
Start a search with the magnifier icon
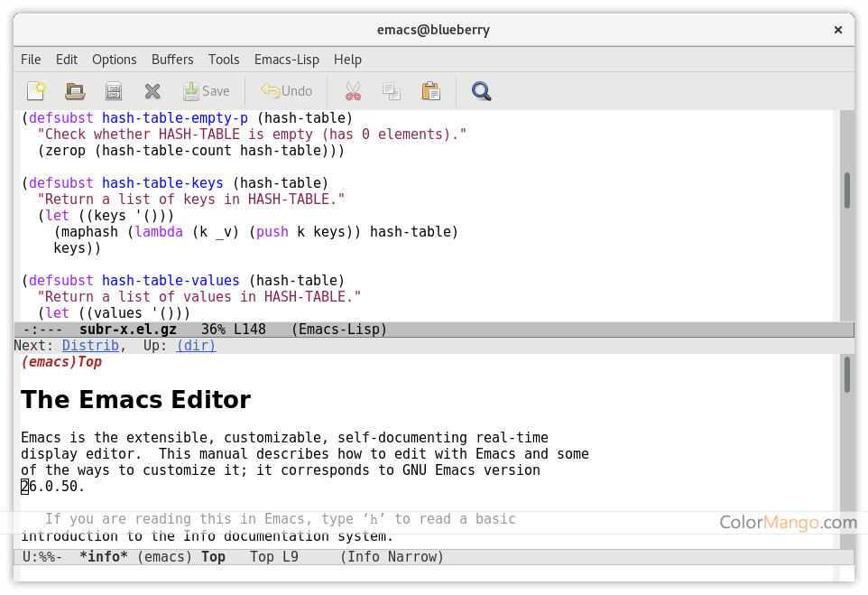pos(481,91)
